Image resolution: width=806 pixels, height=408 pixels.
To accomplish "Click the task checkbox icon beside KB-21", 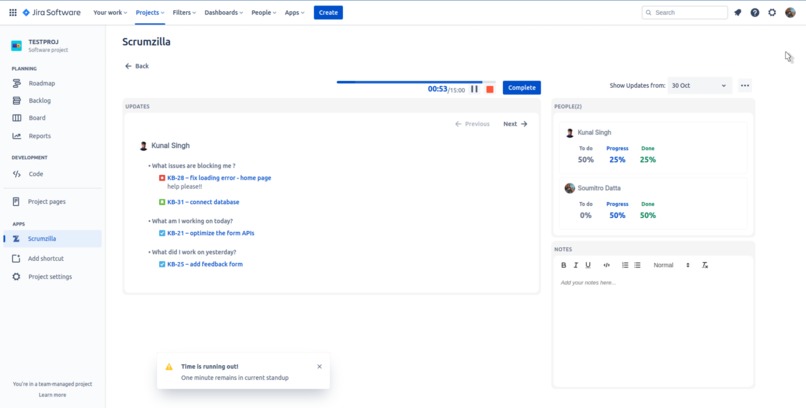I will click(162, 233).
